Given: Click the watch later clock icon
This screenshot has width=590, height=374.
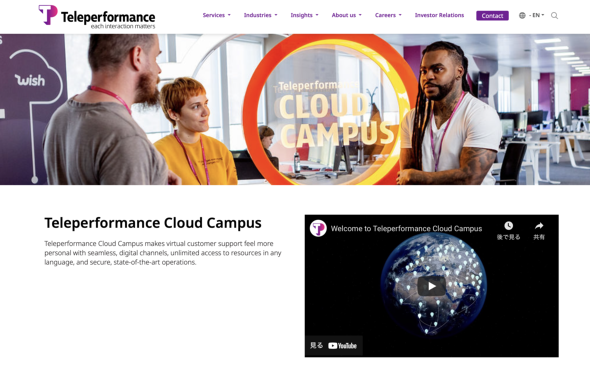Looking at the screenshot, I should tap(508, 226).
